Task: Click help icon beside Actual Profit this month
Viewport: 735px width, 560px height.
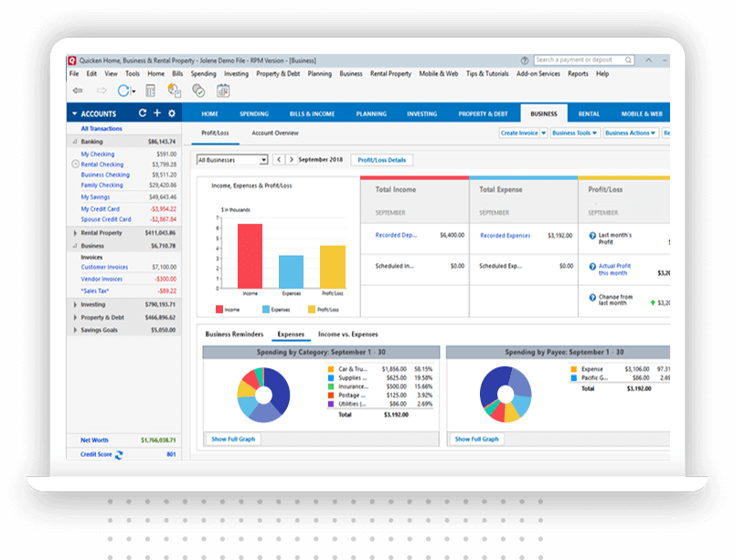Action: (x=592, y=267)
